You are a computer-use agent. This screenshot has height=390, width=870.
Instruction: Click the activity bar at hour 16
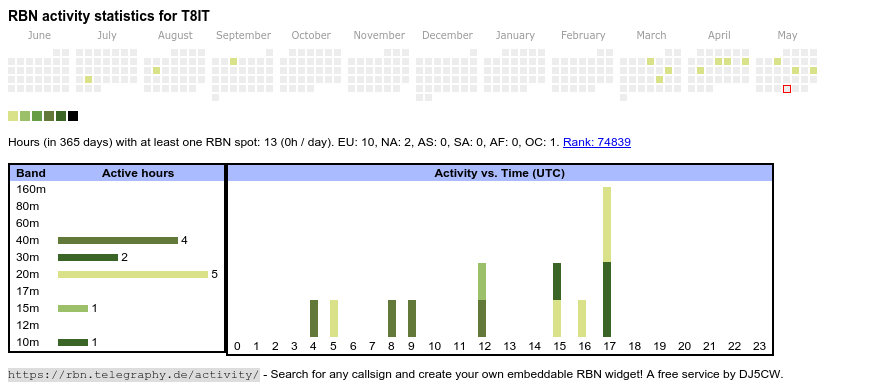coord(582,318)
